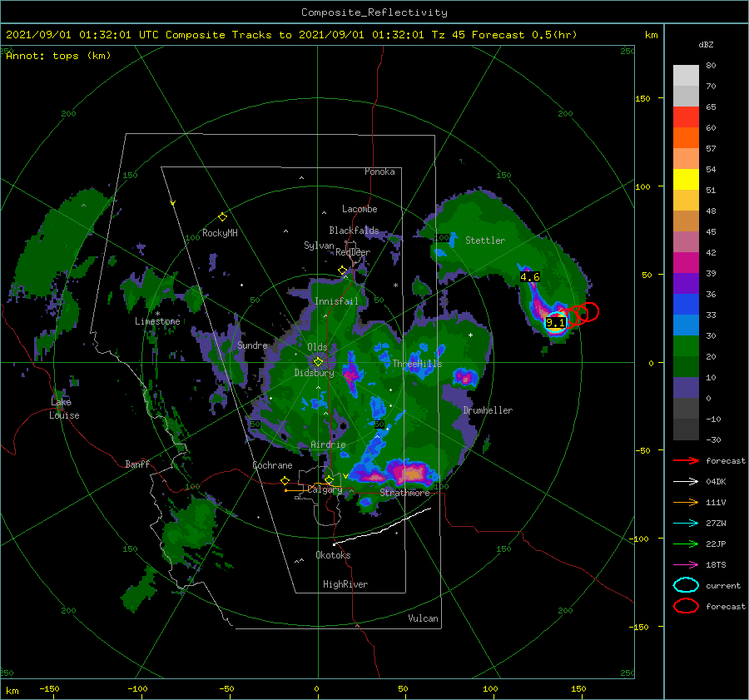
Task: Click the RockyMH label
Action: (220, 233)
